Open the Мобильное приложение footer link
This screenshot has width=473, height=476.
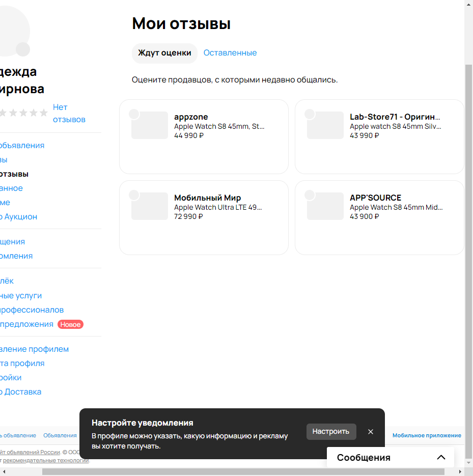click(x=427, y=435)
